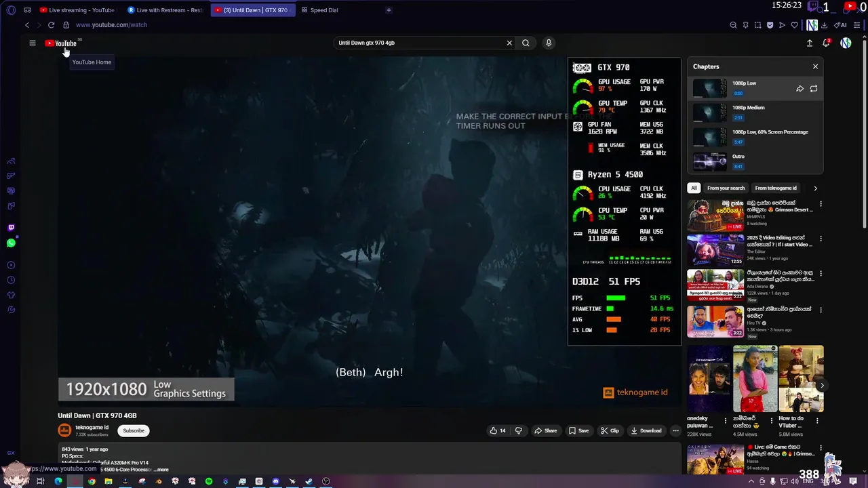Show next Shorts with right arrow

(822, 386)
